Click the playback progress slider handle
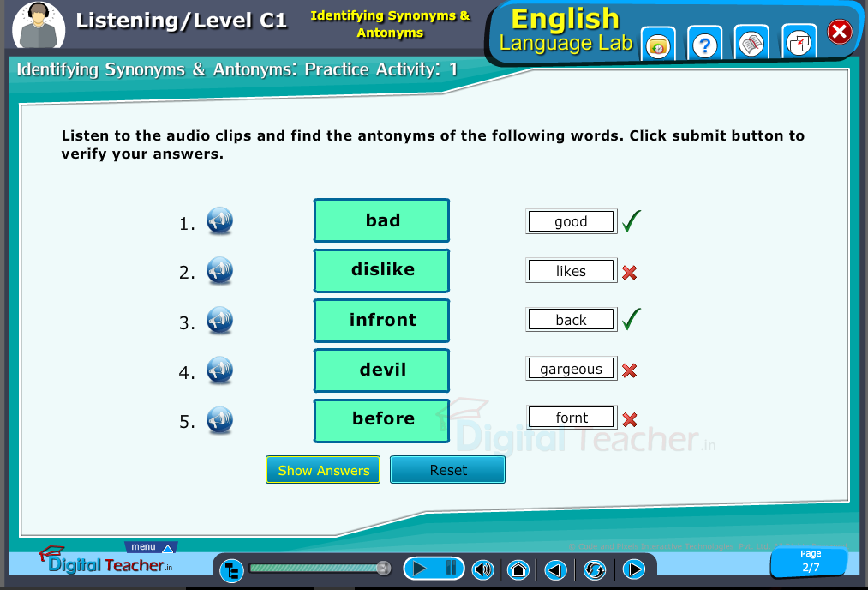 click(383, 568)
